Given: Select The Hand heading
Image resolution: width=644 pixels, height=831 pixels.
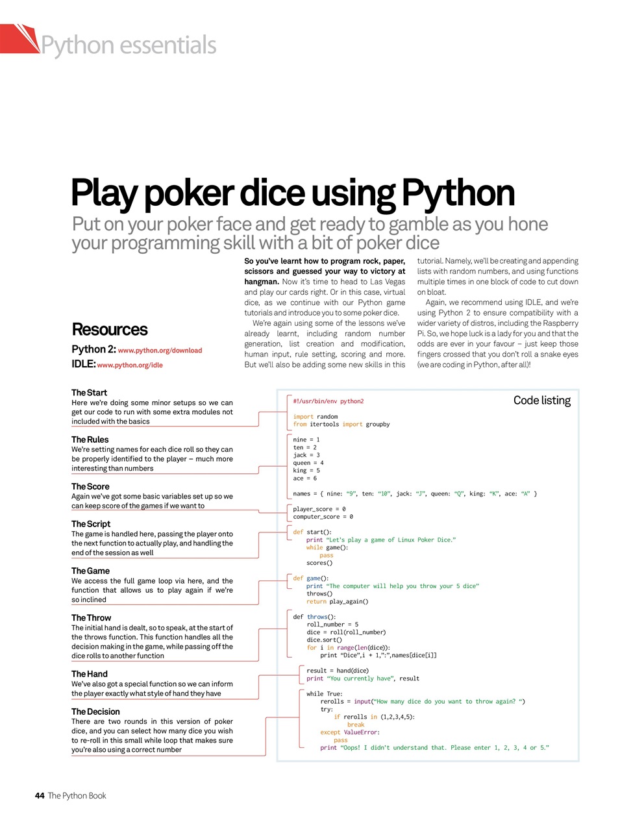Looking at the screenshot, I should point(90,673).
